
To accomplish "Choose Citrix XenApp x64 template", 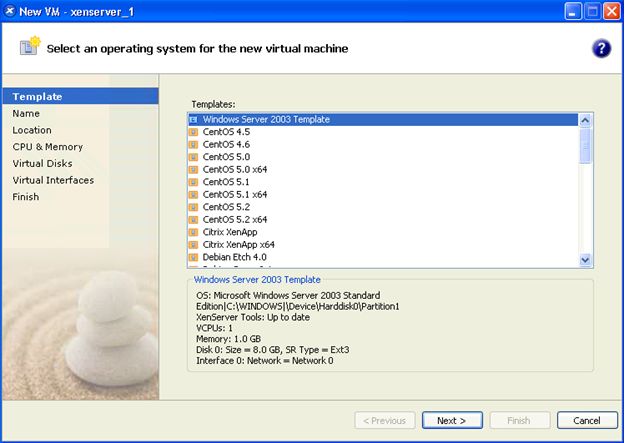I will point(238,244).
